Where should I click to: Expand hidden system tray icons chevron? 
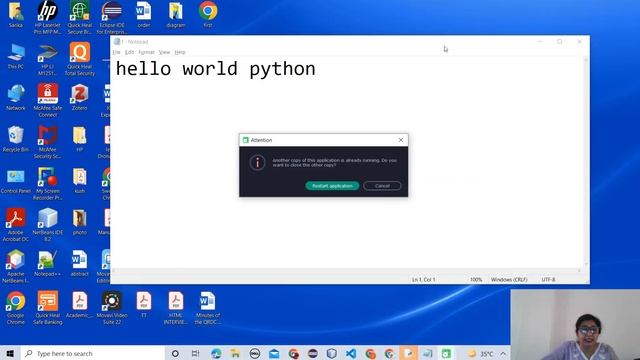[503, 353]
